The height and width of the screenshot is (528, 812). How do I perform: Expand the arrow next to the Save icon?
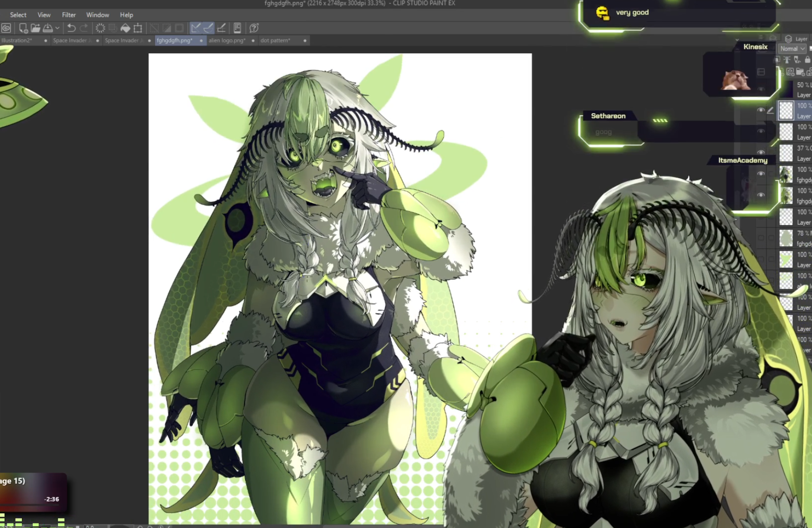click(x=57, y=28)
